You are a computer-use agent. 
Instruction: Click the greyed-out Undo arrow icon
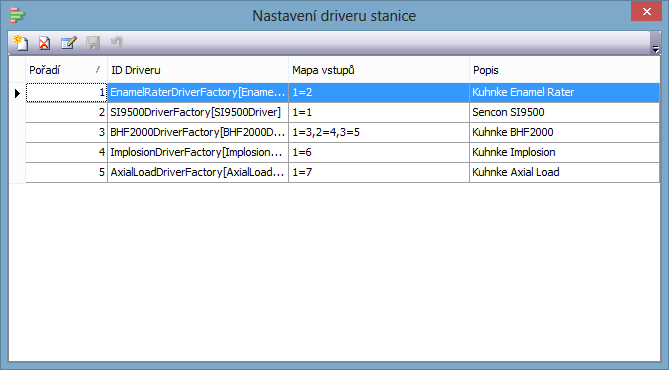(116, 42)
